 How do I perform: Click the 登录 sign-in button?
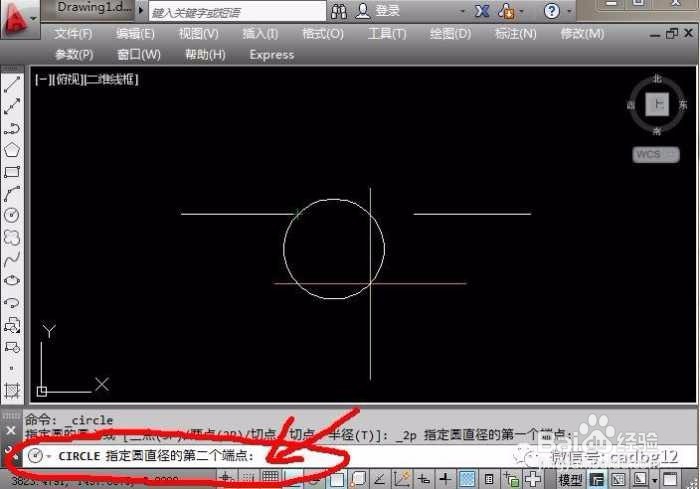click(378, 11)
